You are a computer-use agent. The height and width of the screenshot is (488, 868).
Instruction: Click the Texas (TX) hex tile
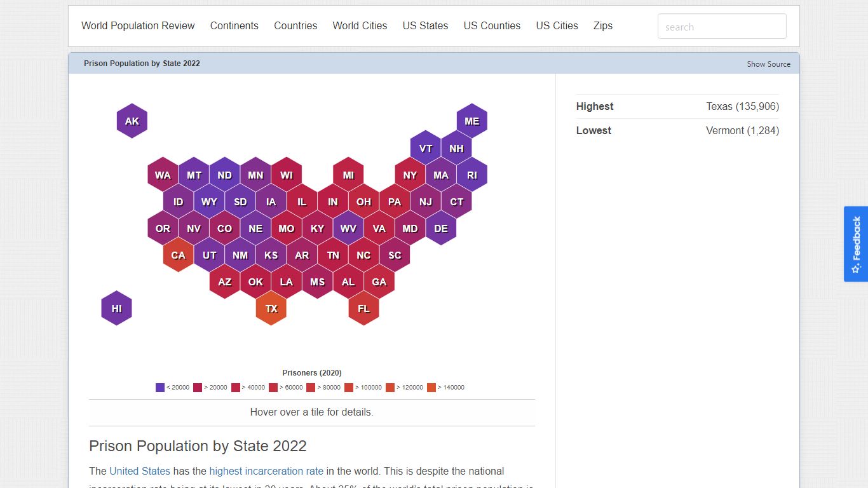[x=271, y=308]
